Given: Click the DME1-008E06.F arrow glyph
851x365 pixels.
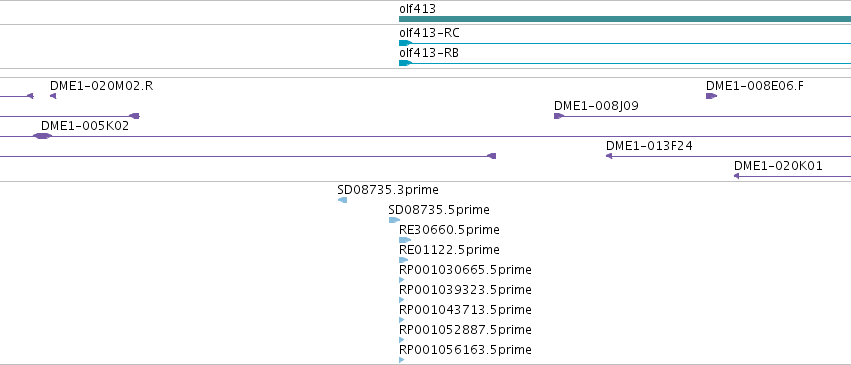Looking at the screenshot, I should (711, 96).
